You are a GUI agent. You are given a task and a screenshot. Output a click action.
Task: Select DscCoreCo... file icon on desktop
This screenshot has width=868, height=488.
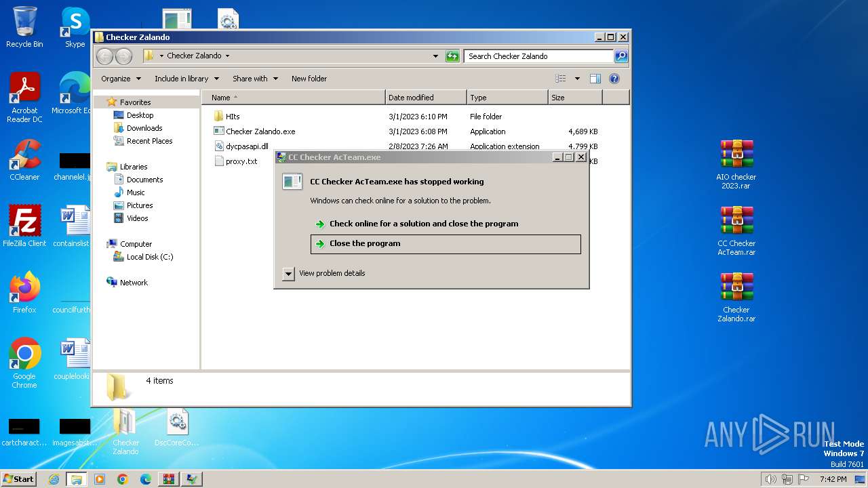coord(177,428)
